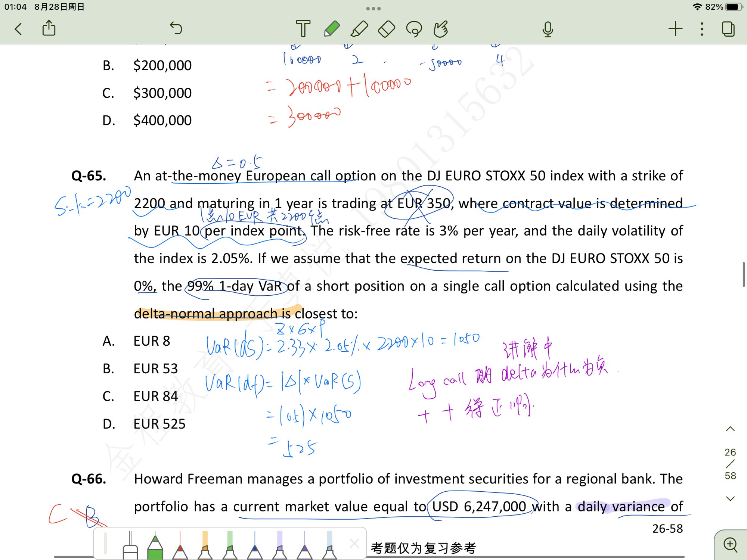Open the three-dot more options menu

click(702, 29)
